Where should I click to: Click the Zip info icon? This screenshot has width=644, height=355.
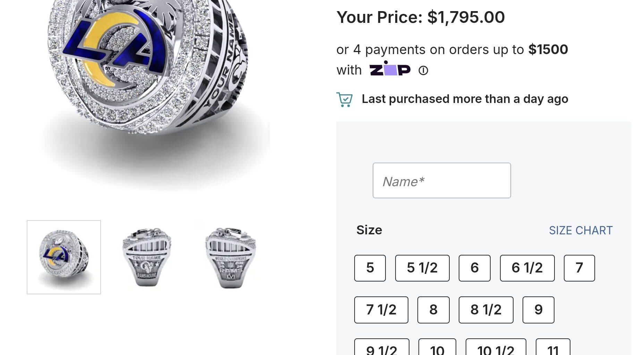click(423, 71)
